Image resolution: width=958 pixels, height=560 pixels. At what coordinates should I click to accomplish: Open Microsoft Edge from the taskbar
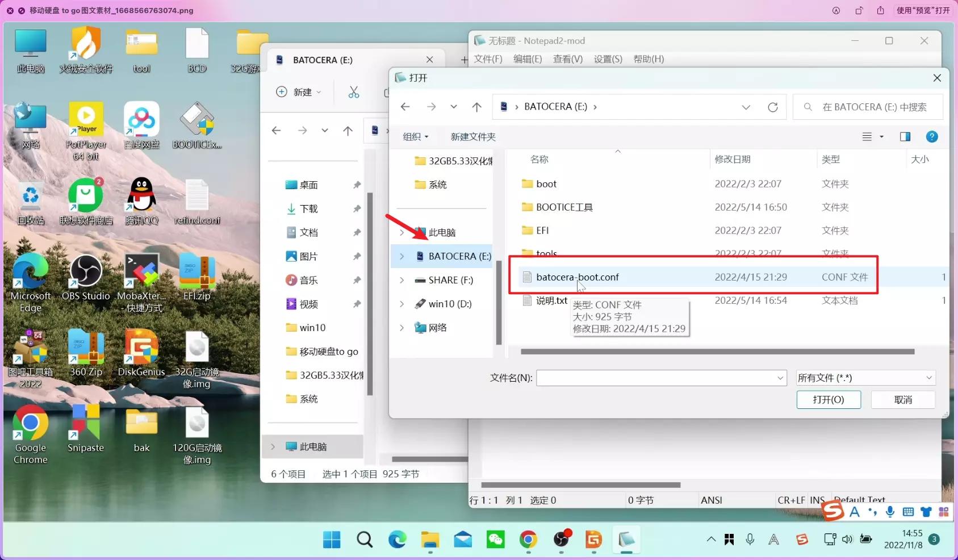(x=398, y=540)
